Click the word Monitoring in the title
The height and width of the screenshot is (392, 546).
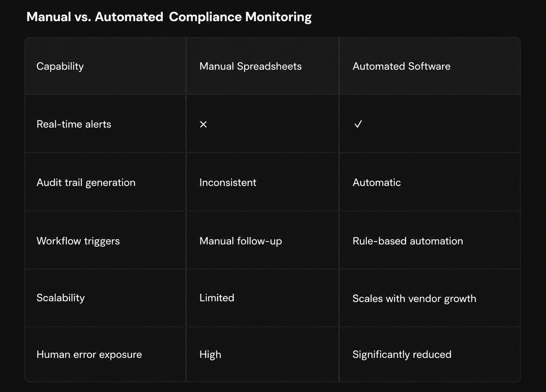[278, 17]
